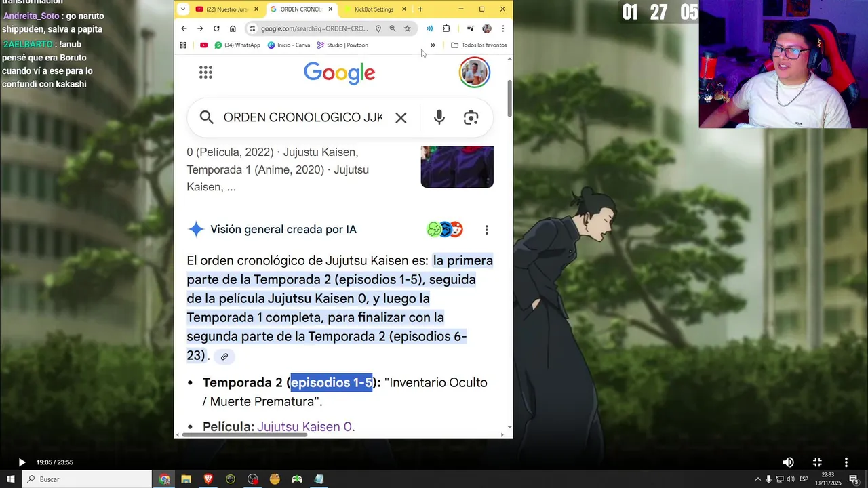868x488 pixels.
Task: Open the Todos los favoritos folder
Action: 479,45
